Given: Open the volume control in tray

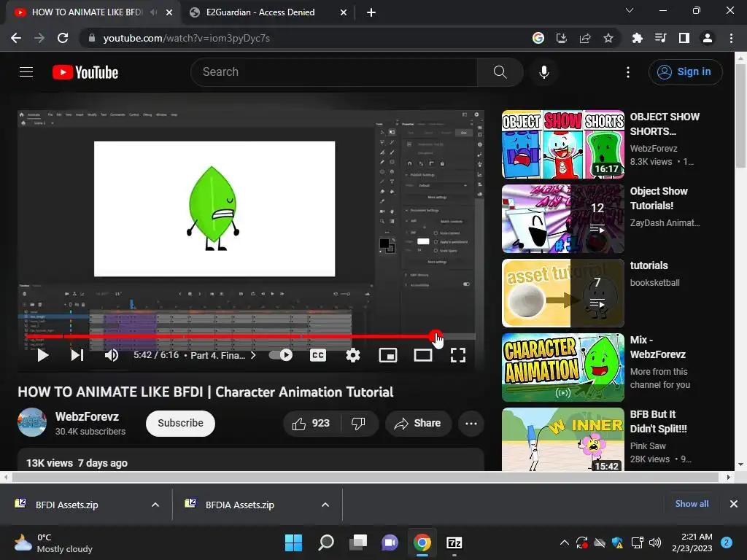Looking at the screenshot, I should (x=655, y=542).
